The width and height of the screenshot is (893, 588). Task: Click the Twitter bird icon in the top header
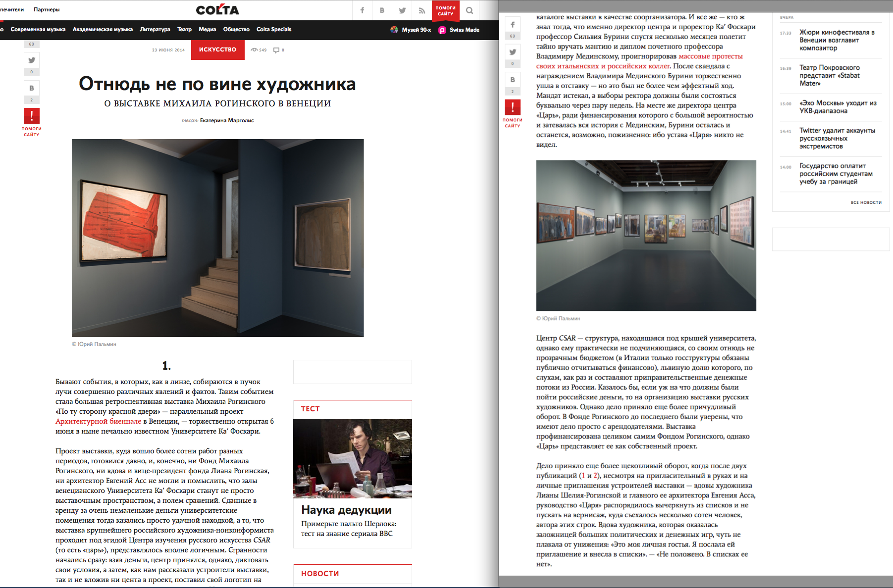[402, 10]
